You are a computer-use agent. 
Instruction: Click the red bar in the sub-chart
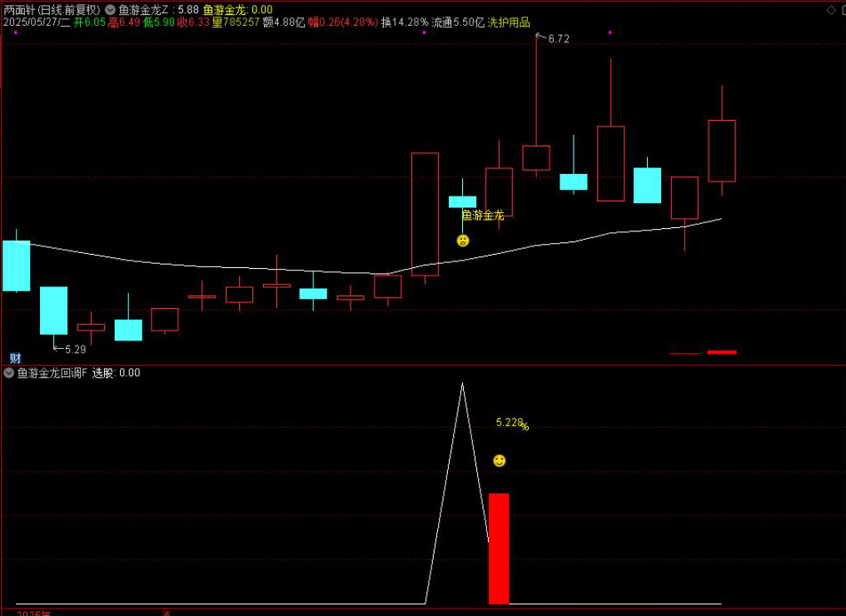click(499, 548)
